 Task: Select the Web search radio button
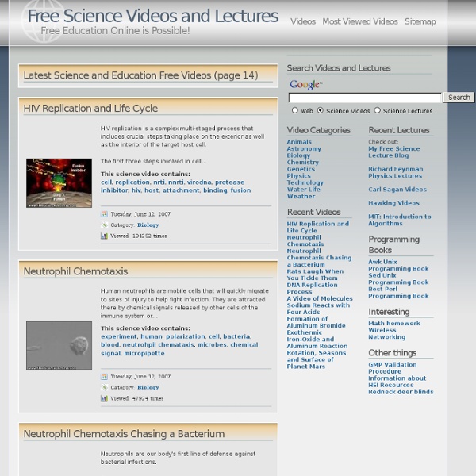click(295, 111)
